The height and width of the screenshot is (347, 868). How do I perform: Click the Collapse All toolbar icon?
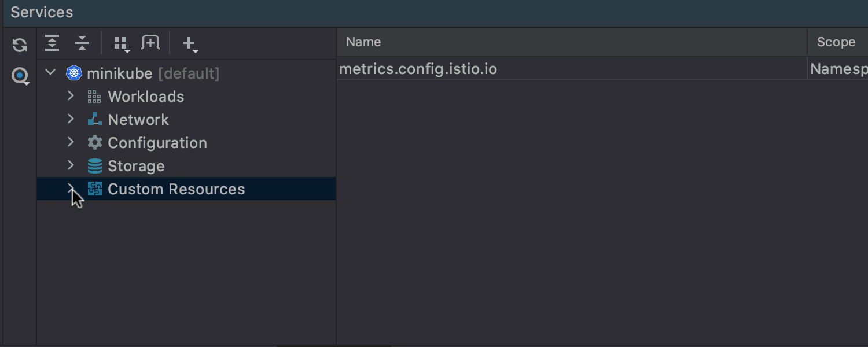[x=82, y=43]
